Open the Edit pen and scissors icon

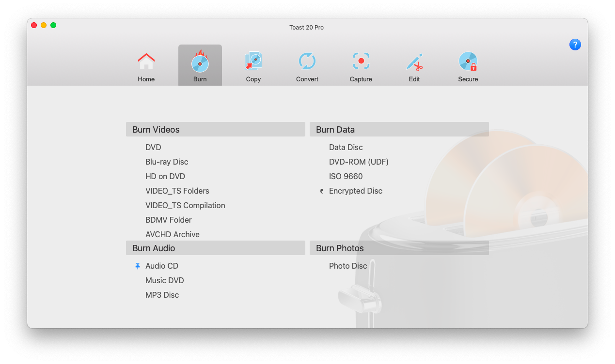414,62
